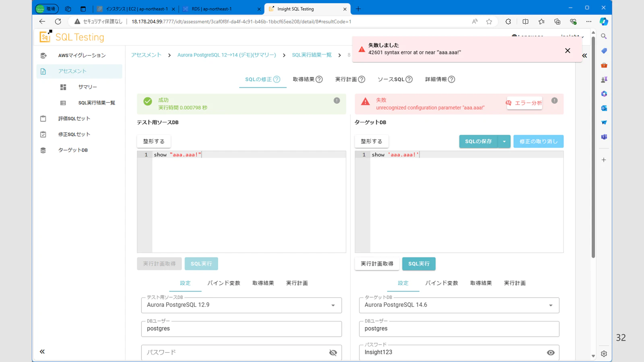
Task: Open browser extensions icon
Action: [x=508, y=22]
